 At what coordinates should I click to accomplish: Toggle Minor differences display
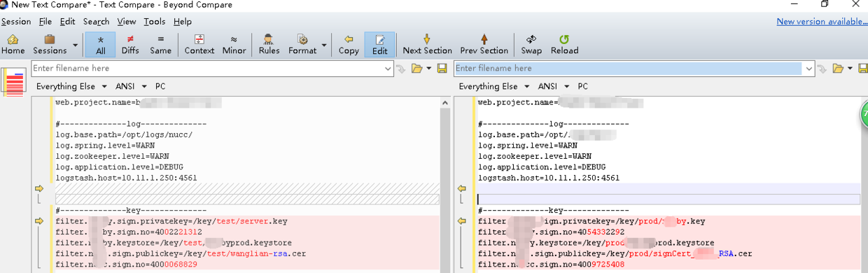click(x=234, y=44)
